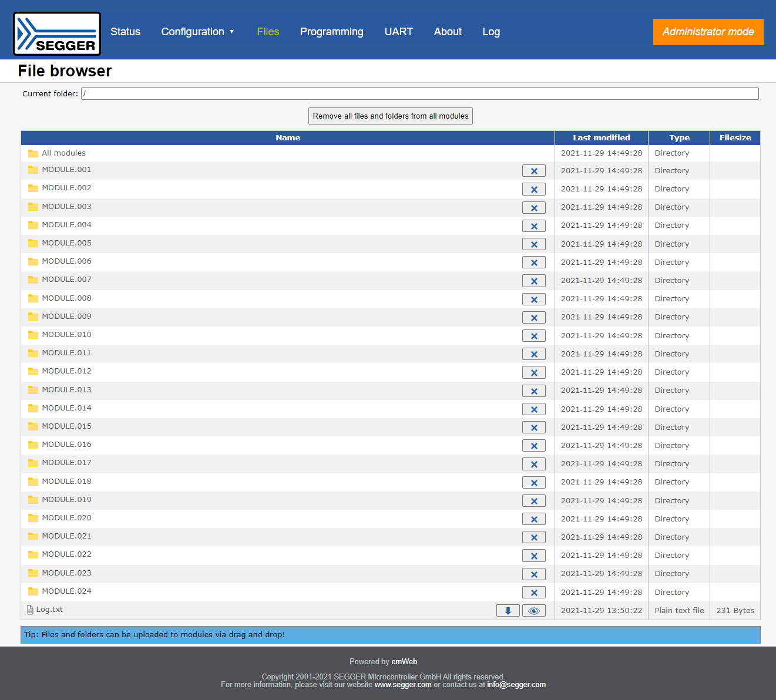Expand the Configuration dropdown menu
Image resolution: width=776 pixels, height=700 pixels.
(197, 32)
